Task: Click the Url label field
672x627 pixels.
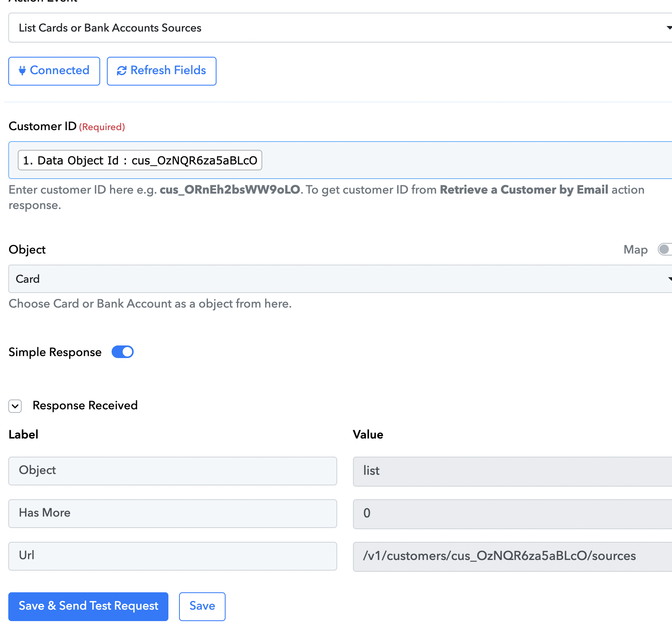Action: [x=173, y=556]
